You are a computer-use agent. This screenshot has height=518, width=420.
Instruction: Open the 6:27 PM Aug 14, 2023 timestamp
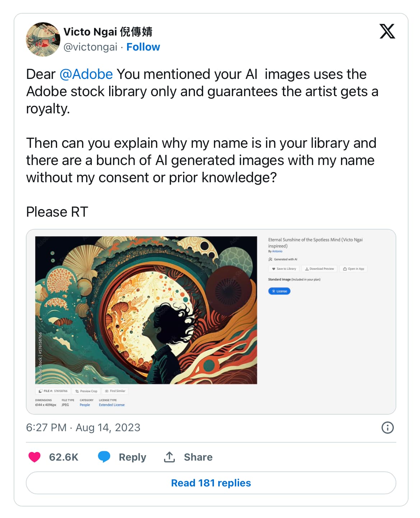[x=83, y=428]
